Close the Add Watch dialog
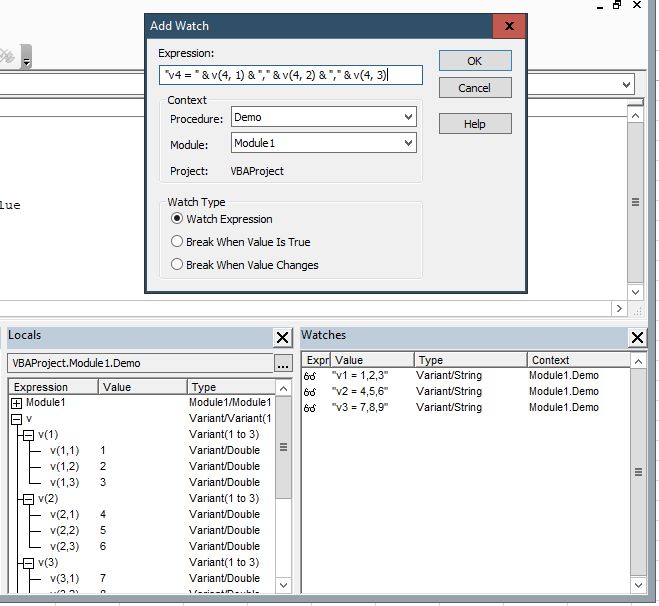The image size is (659, 606). 509,26
